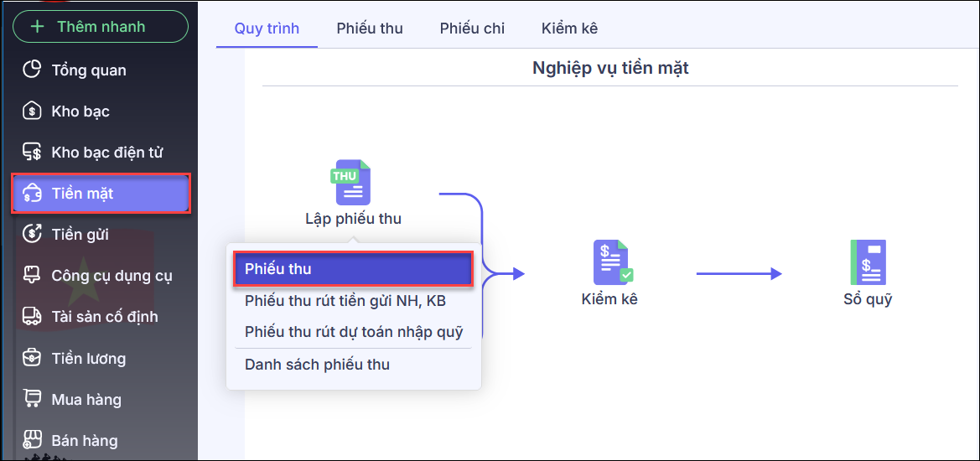This screenshot has height=461, width=980.
Task: Click the Mua hàng cart icon
Action: [32, 399]
